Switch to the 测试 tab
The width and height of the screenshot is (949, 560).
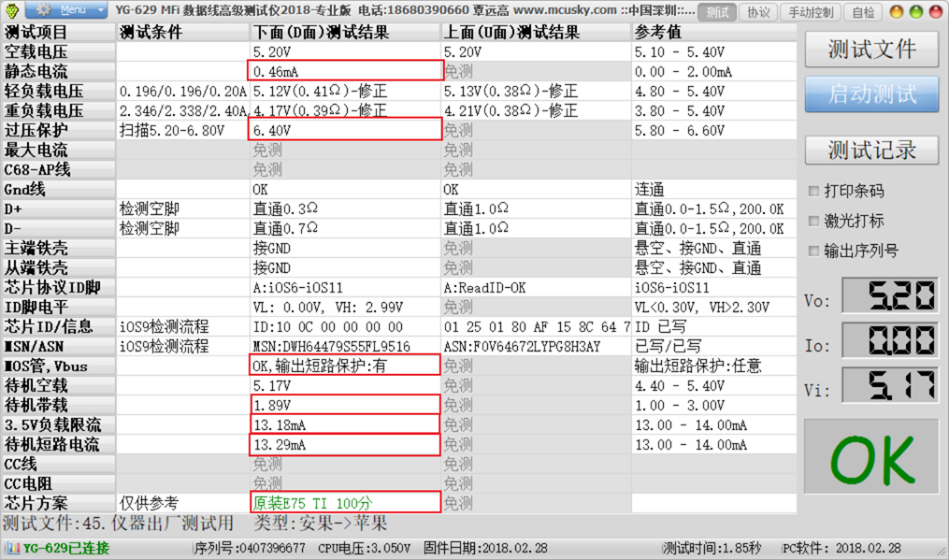[x=717, y=12]
